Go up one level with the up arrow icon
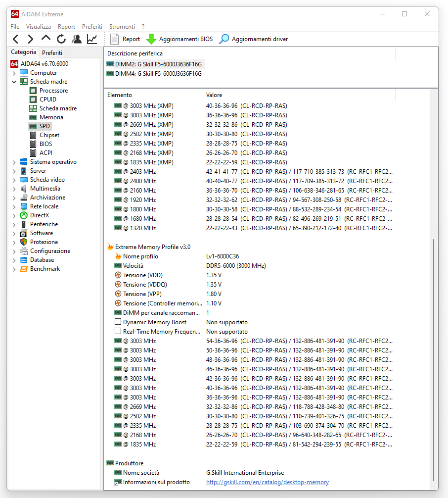This screenshot has width=448, height=498. pos(46,39)
